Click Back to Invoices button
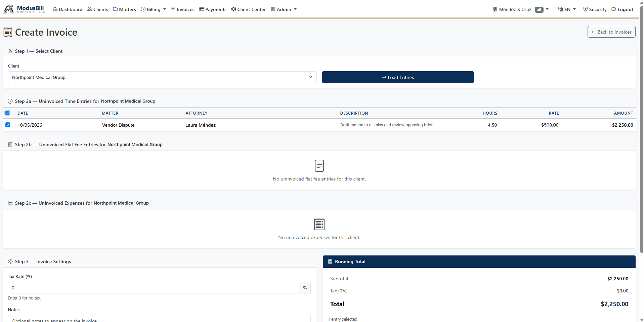This screenshot has height=322, width=644. pos(611,32)
